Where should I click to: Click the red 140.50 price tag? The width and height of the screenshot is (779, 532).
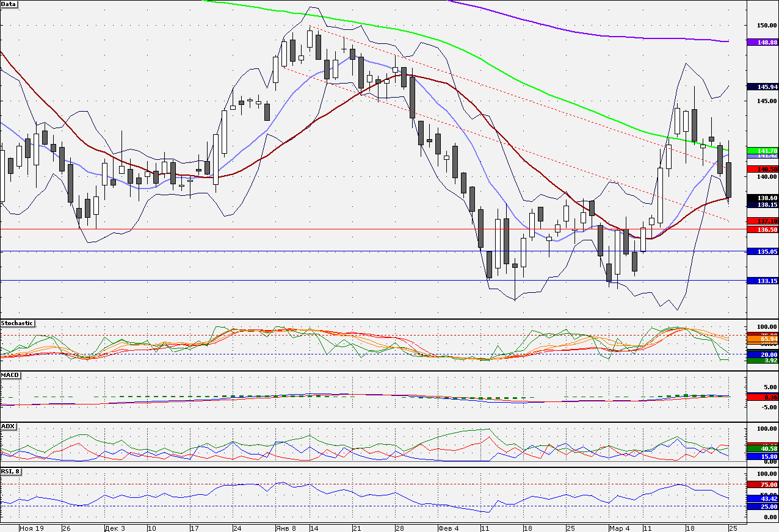point(763,168)
